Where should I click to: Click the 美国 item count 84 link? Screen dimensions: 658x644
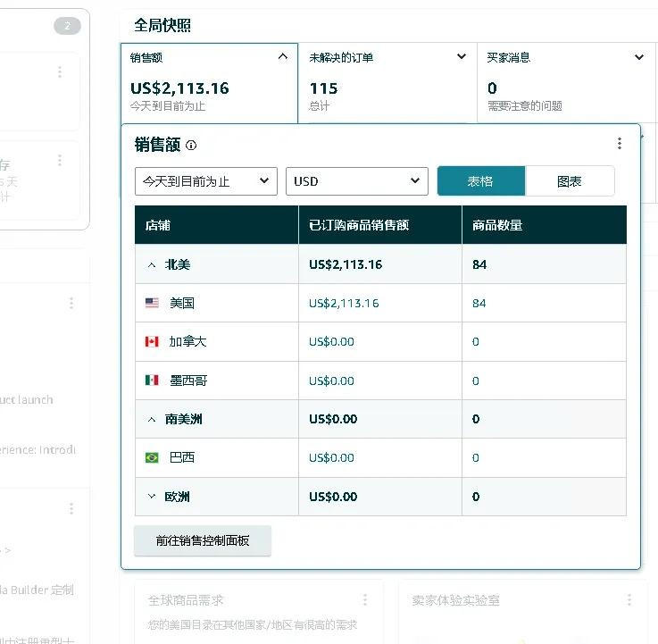tap(479, 303)
